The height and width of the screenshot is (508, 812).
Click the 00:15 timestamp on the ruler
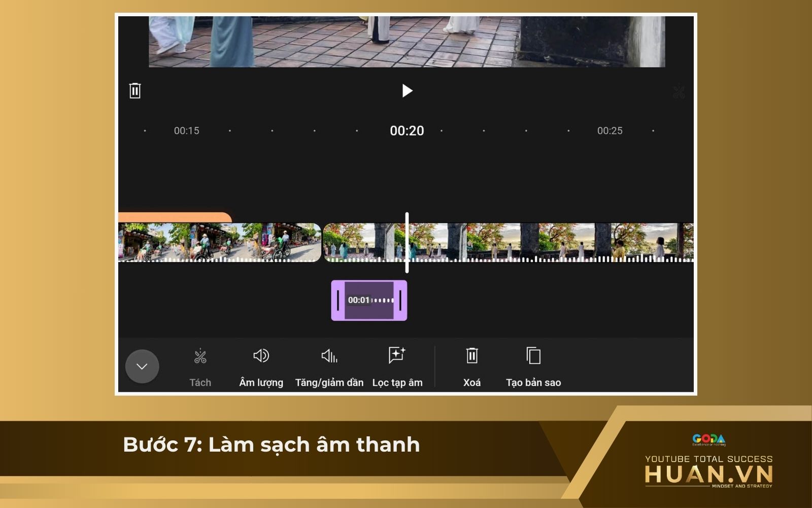point(187,131)
